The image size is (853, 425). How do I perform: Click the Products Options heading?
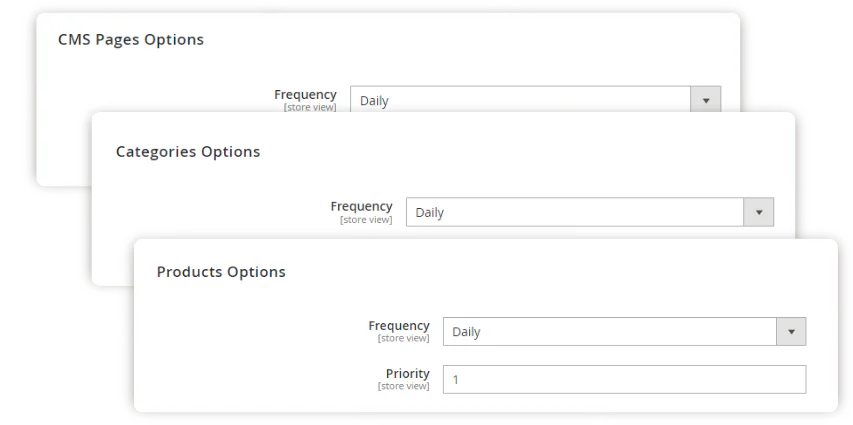coord(221,272)
